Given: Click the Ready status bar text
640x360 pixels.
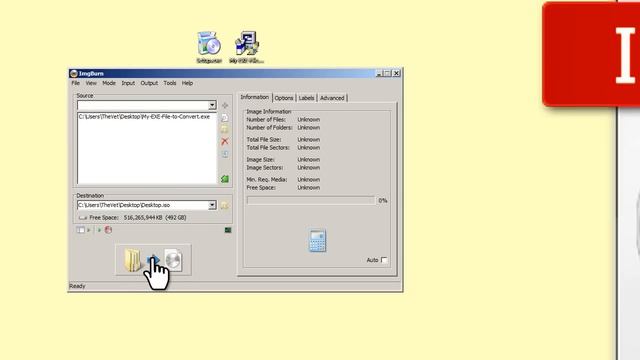Looking at the screenshot, I should pyautogui.click(x=78, y=286).
